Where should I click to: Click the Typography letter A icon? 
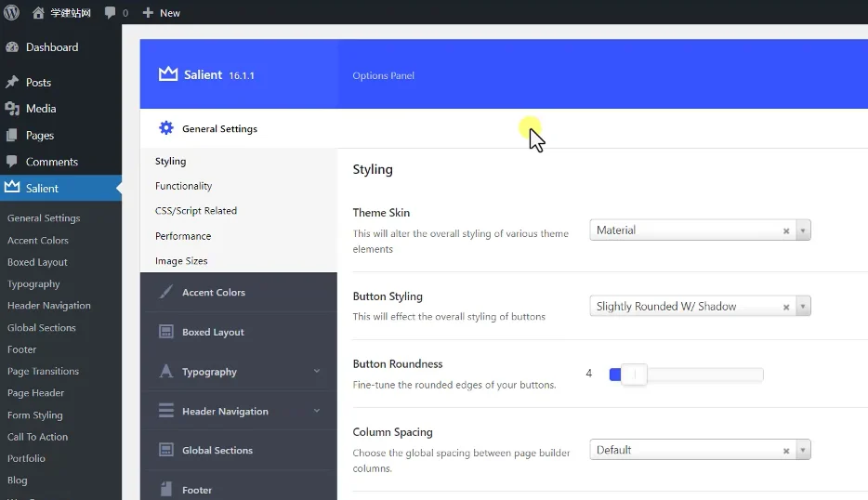click(166, 371)
